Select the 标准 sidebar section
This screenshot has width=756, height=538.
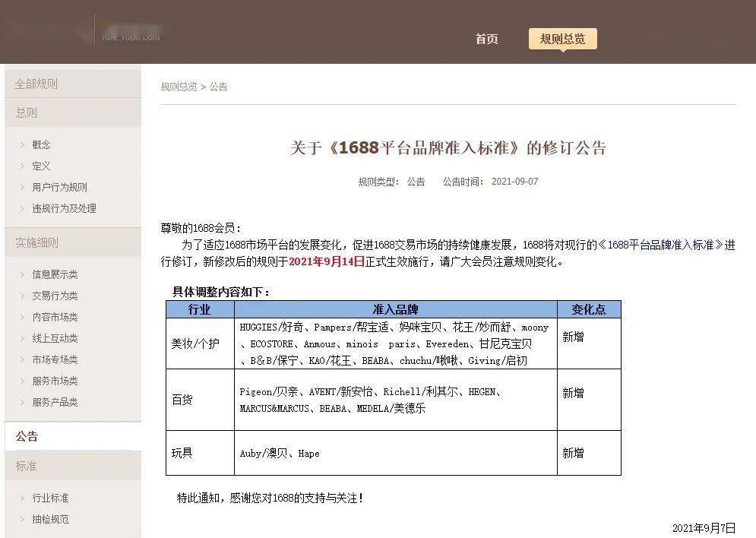coord(73,466)
